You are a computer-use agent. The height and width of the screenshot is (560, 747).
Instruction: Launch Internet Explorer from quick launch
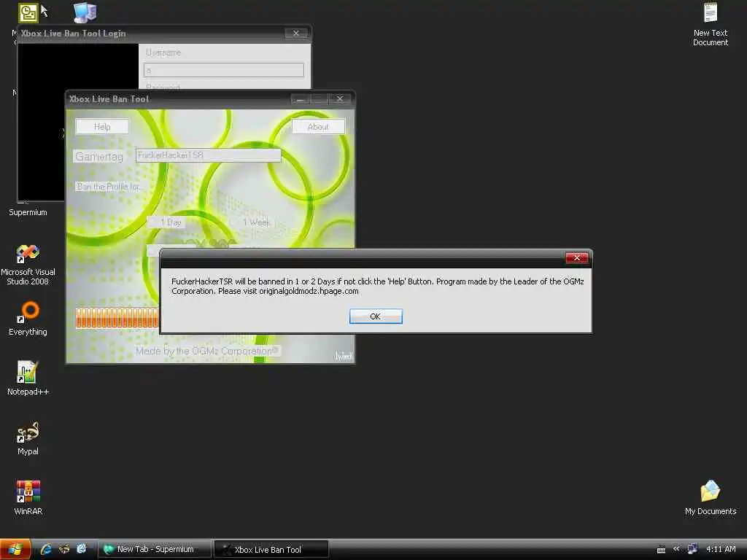click(46, 549)
